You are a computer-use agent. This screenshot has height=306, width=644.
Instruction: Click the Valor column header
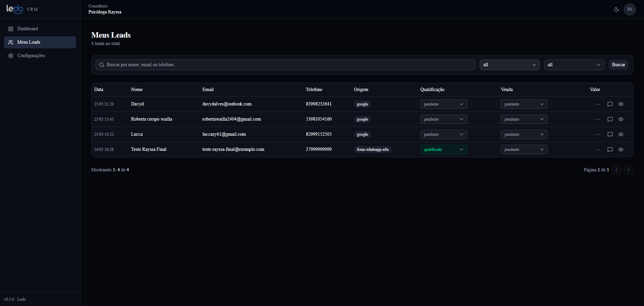595,90
